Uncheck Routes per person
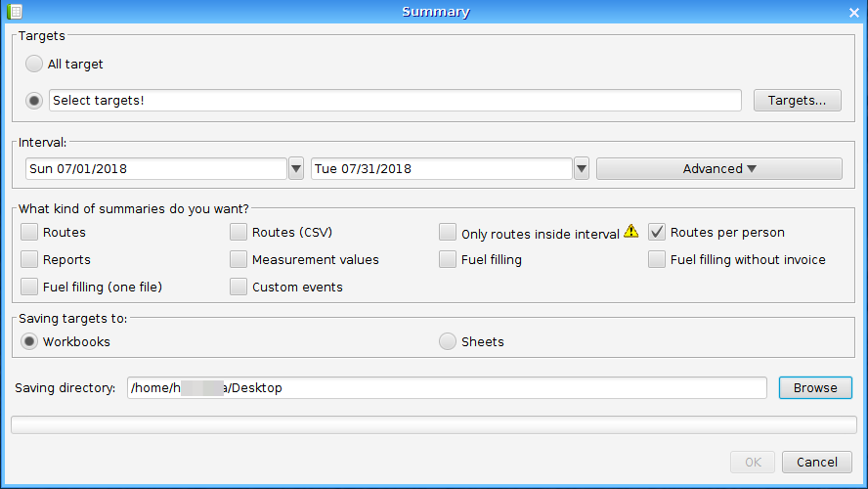Image resolution: width=868 pixels, height=489 pixels. point(657,233)
